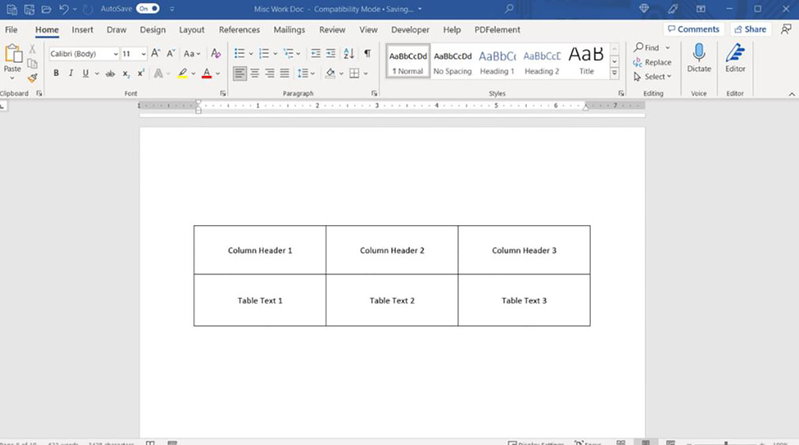The width and height of the screenshot is (799, 445).
Task: Select the Format Painter brush
Action: [x=32, y=78]
